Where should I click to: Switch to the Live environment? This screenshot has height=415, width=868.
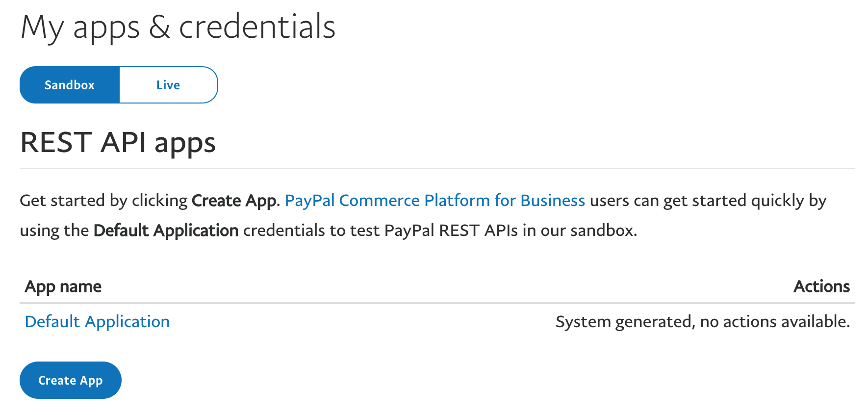coord(168,85)
